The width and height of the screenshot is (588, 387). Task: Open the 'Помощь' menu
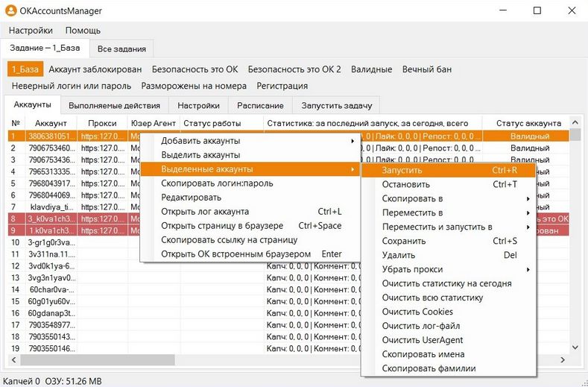(83, 31)
